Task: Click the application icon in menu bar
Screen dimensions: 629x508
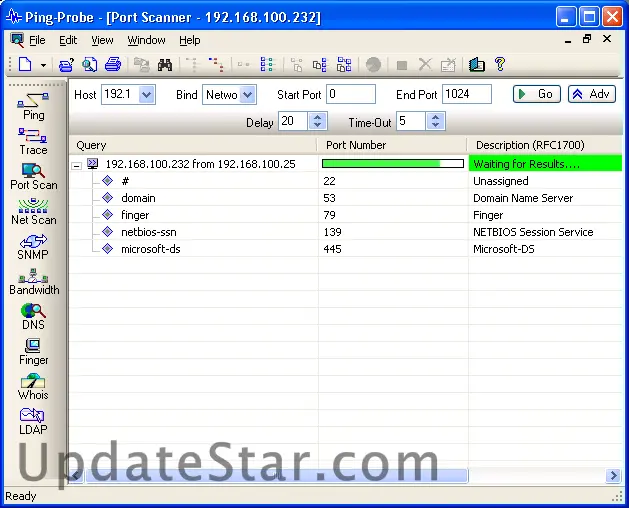Action: click(x=16, y=40)
